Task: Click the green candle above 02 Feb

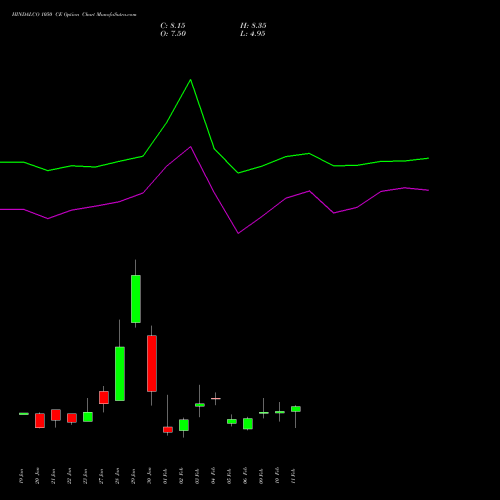Action: (184, 425)
